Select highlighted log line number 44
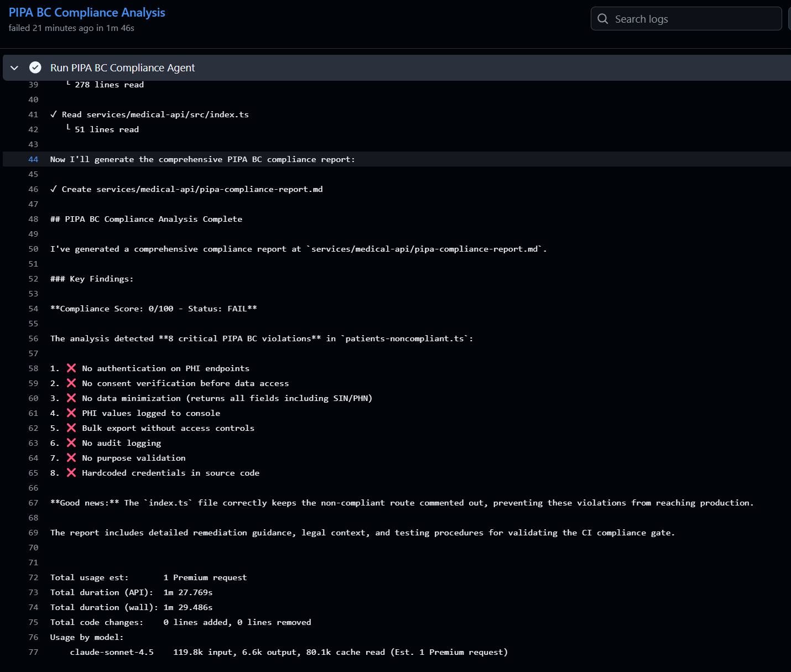The image size is (791, 672). 33,159
